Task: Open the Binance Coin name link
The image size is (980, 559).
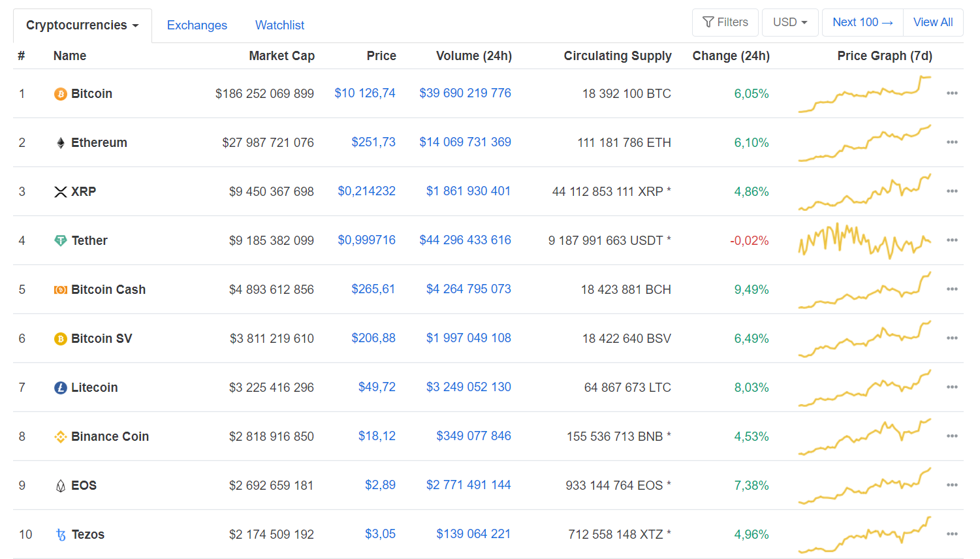Action: 110,437
